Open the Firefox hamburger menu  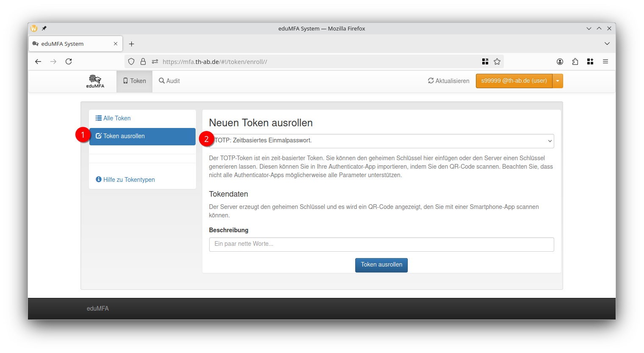pos(605,61)
